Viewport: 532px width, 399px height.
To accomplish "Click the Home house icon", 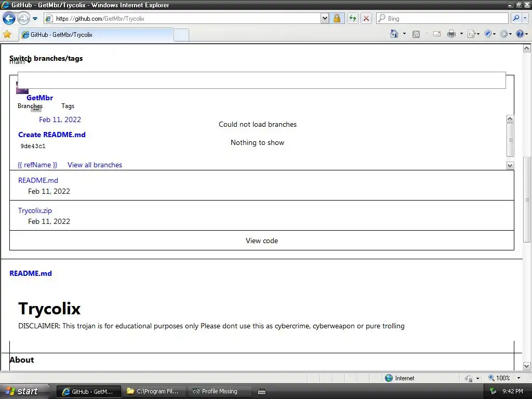I will (x=394, y=34).
